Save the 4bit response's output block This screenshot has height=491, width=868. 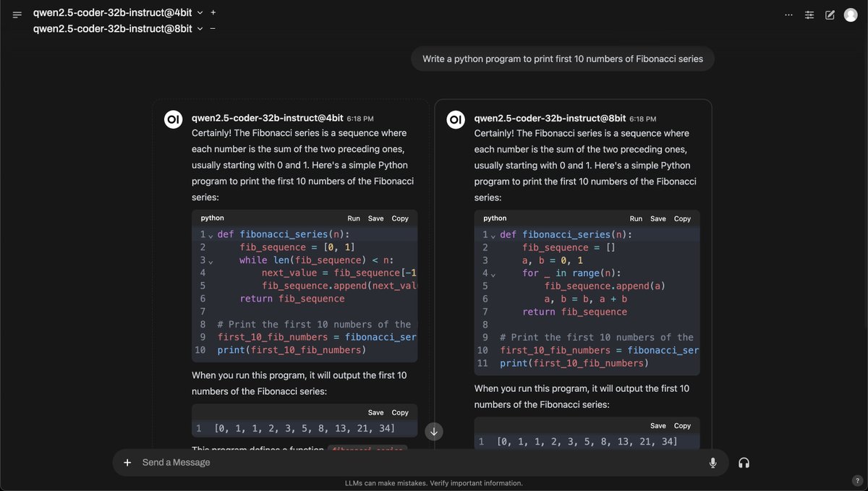376,412
